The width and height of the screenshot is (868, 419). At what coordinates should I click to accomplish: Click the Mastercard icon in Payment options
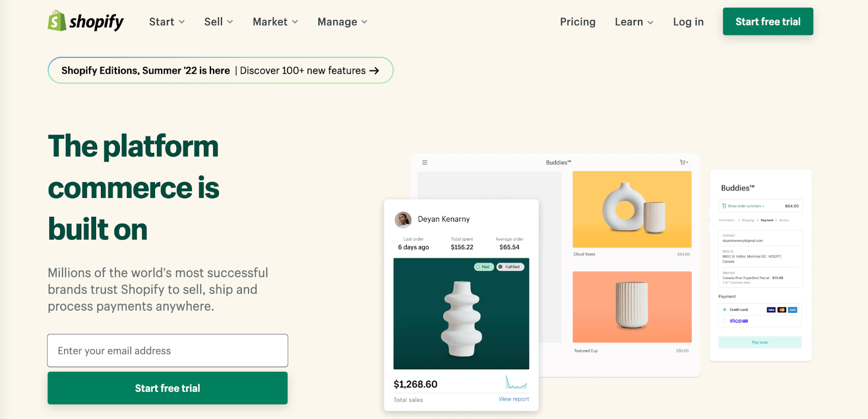pyautogui.click(x=782, y=310)
